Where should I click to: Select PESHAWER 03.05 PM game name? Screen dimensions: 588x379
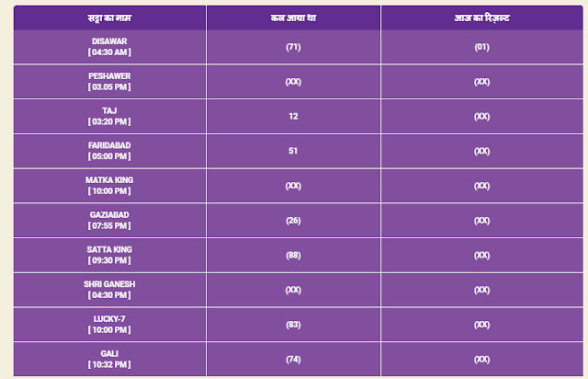pyautogui.click(x=109, y=82)
